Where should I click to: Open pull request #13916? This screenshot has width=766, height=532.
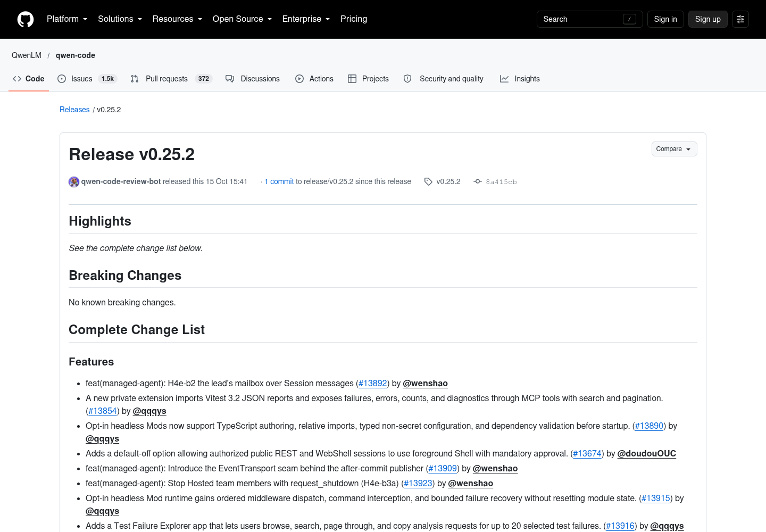(x=620, y=526)
